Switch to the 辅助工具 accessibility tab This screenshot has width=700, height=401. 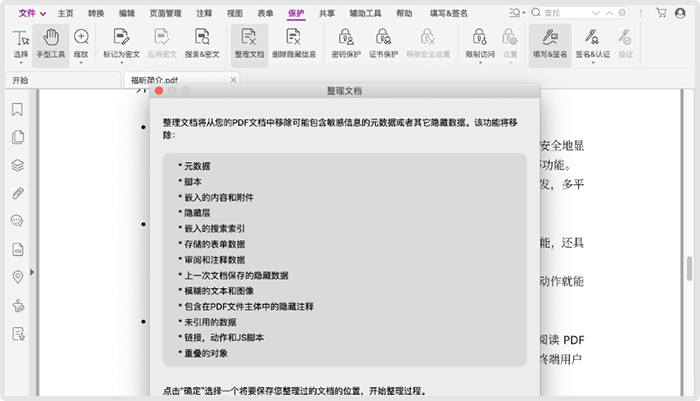pyautogui.click(x=365, y=13)
